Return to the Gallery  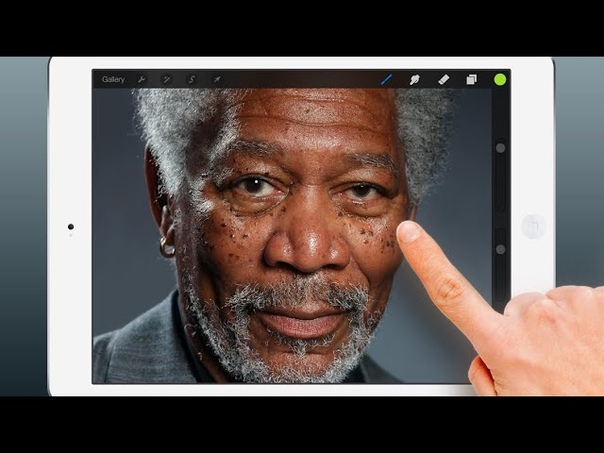[x=113, y=80]
